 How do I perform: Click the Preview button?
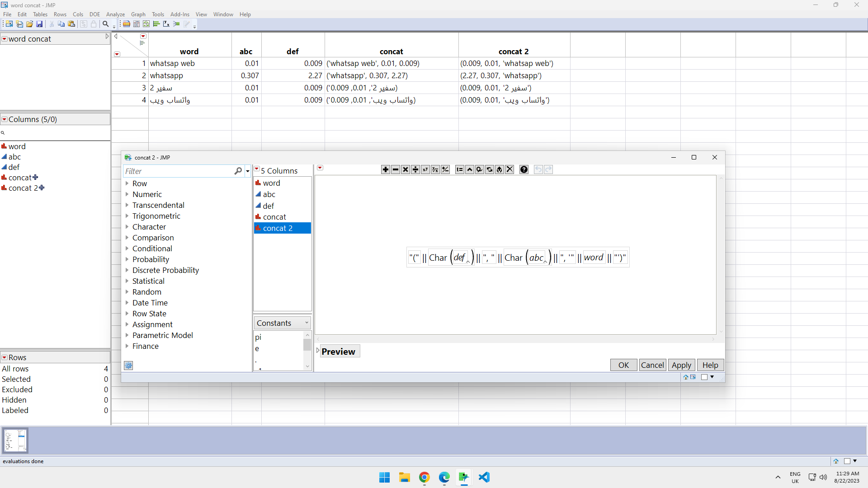point(340,351)
